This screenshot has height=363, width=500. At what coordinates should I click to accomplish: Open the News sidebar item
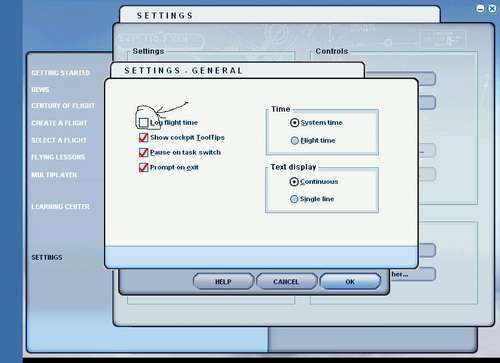[x=40, y=90]
